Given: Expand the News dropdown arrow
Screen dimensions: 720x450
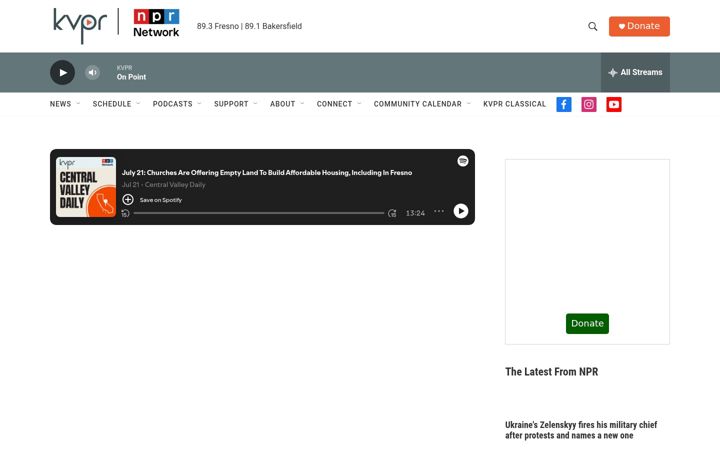Looking at the screenshot, I should [x=78, y=104].
